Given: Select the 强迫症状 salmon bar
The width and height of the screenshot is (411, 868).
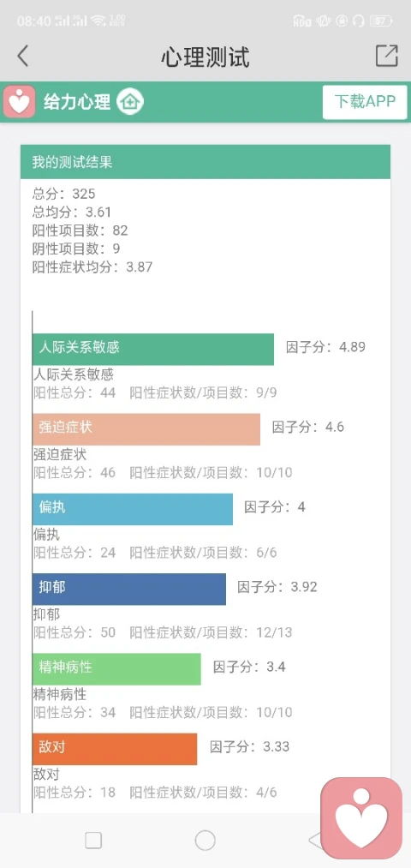Looking at the screenshot, I should coord(146,429).
